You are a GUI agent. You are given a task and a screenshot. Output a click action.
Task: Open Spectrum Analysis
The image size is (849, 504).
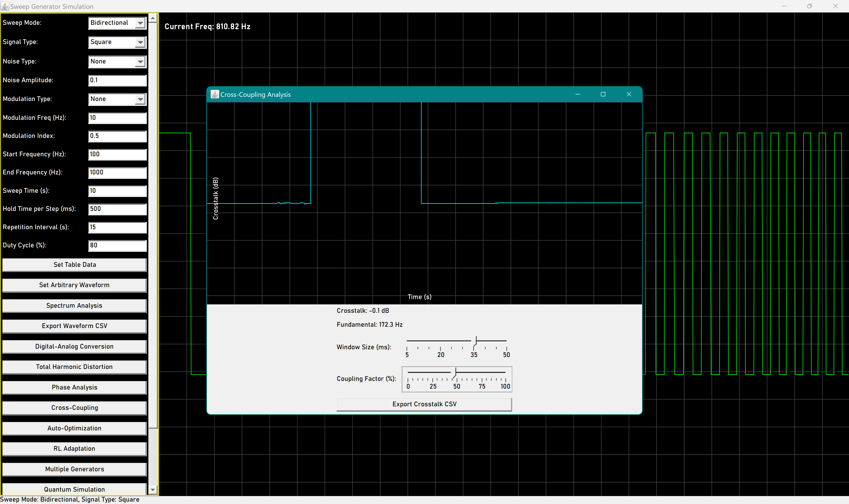click(74, 306)
